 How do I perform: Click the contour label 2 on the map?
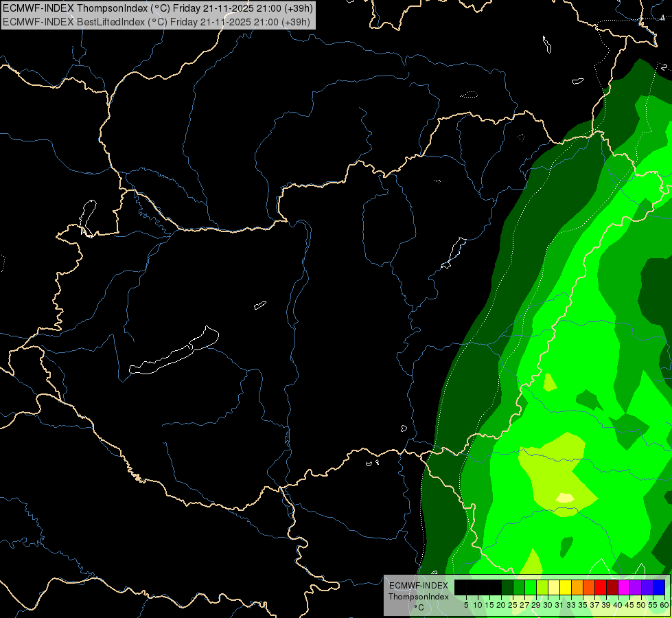pyautogui.click(x=664, y=67)
